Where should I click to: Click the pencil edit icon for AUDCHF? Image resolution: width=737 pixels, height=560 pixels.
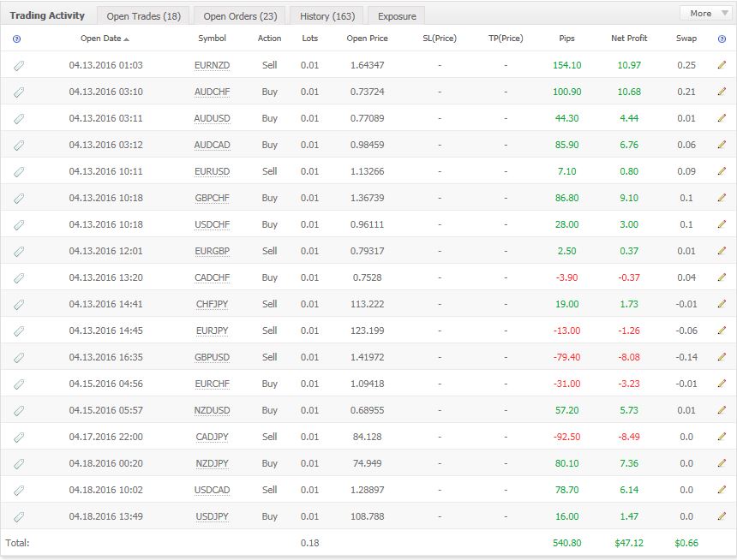click(x=722, y=91)
